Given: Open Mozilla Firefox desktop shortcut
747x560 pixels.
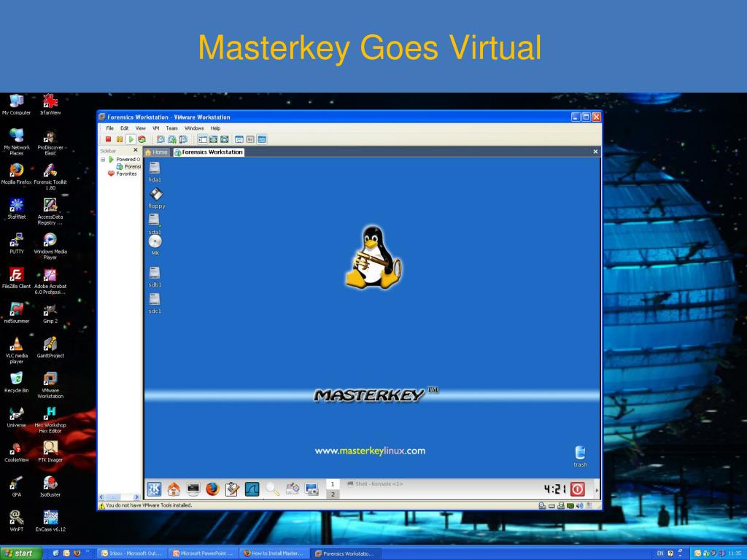Looking at the screenshot, I should point(16,174).
